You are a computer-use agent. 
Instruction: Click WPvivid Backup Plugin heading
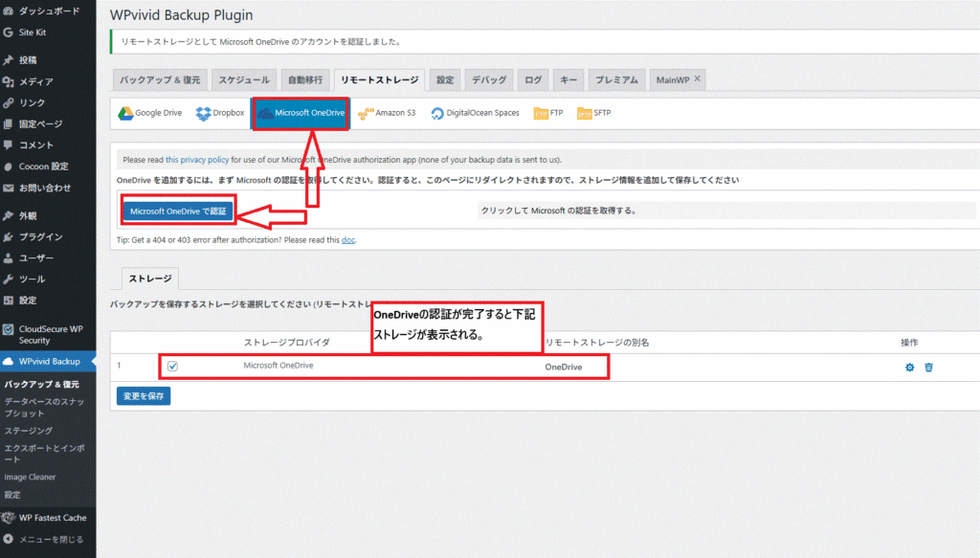181,14
